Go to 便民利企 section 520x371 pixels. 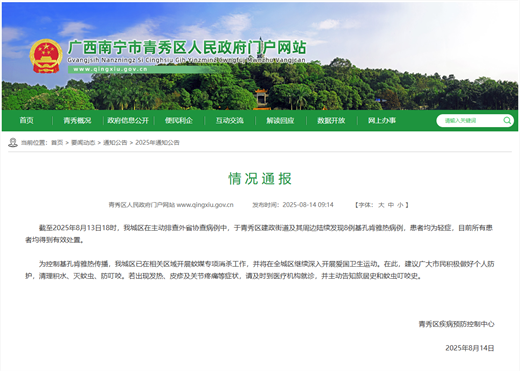pyautogui.click(x=179, y=120)
